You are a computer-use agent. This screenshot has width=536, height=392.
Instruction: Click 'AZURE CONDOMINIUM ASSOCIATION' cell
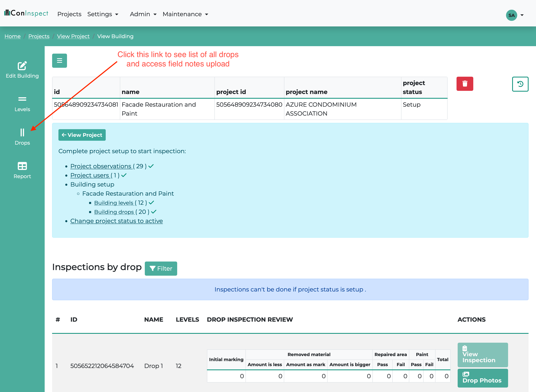pos(342,109)
